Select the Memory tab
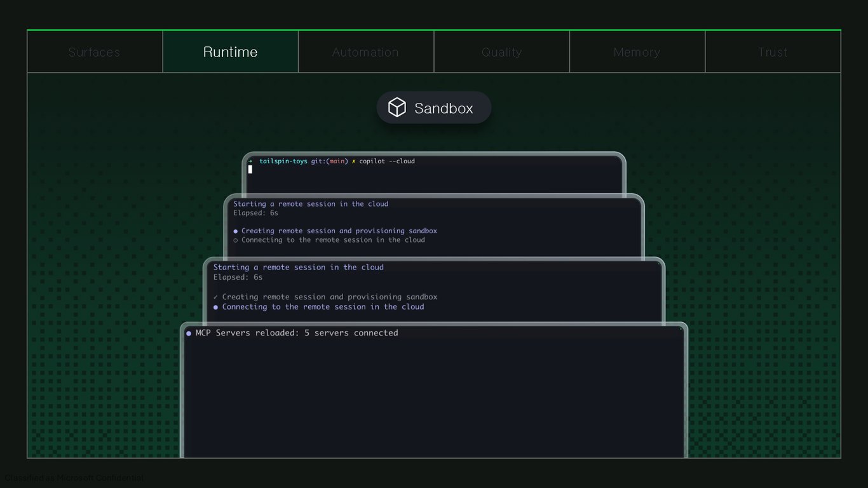This screenshot has height=488, width=868. 637,52
